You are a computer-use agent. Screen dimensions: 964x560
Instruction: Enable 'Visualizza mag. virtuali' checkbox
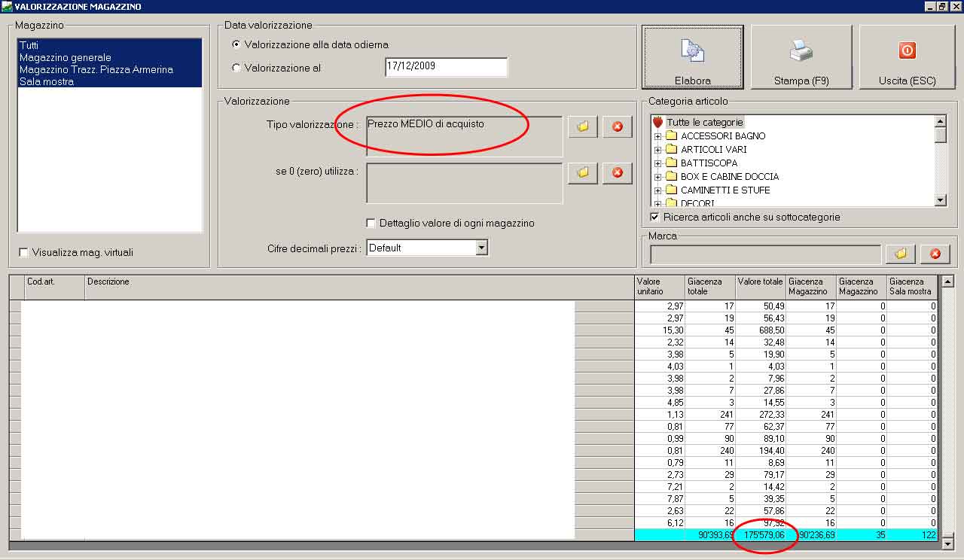tap(24, 253)
